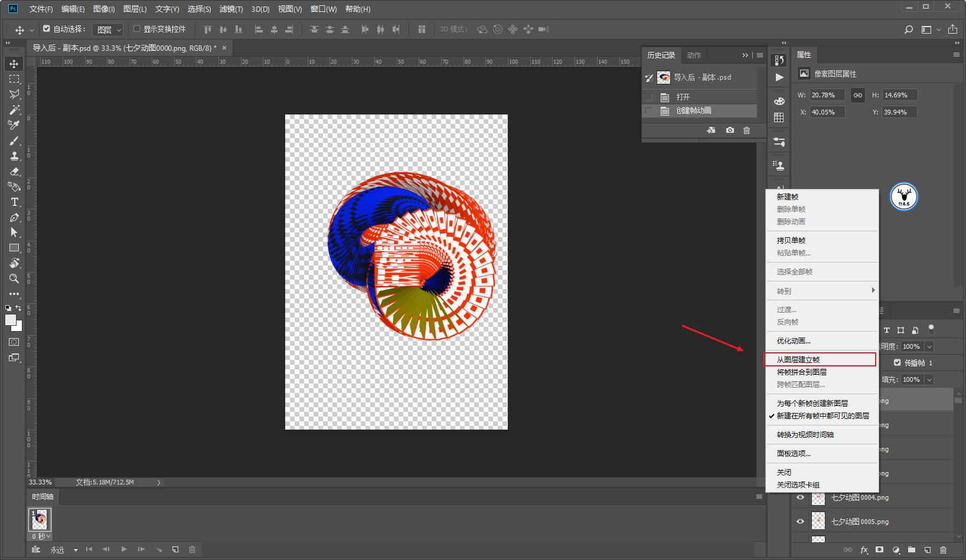Select the Move tool
The height and width of the screenshot is (560, 966).
coord(14,64)
